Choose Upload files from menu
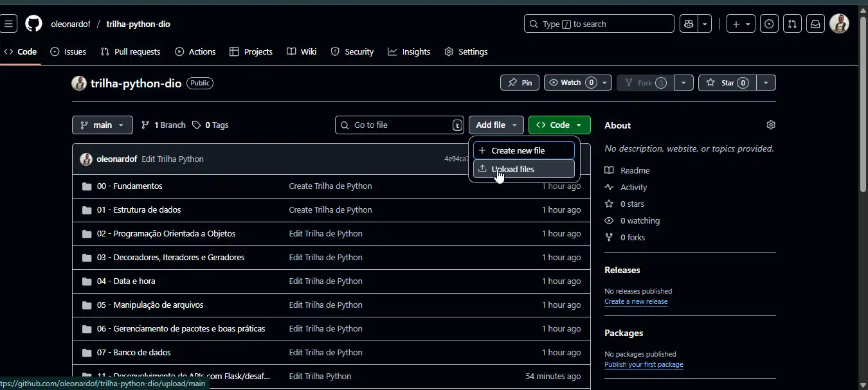This screenshot has height=390, width=868. click(524, 169)
